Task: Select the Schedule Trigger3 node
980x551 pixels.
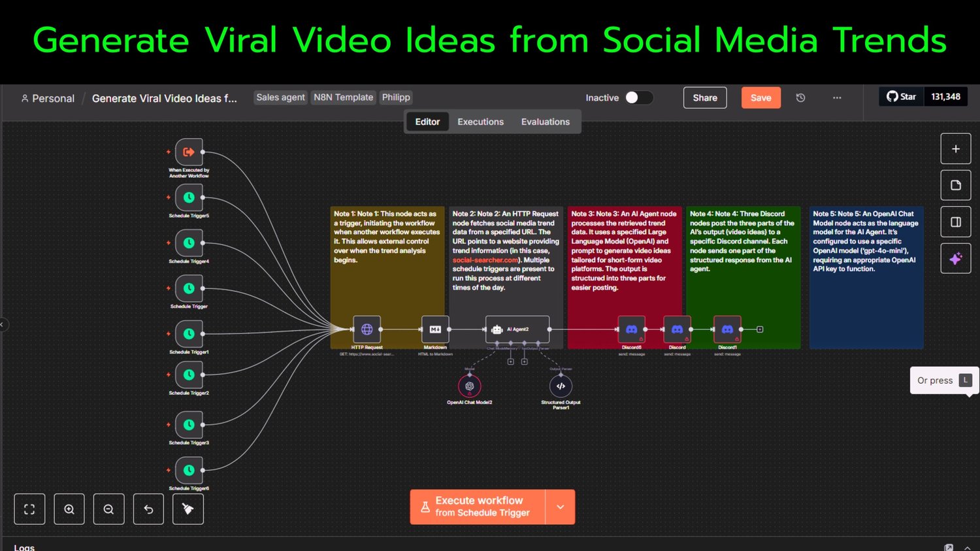Action: [x=189, y=425]
